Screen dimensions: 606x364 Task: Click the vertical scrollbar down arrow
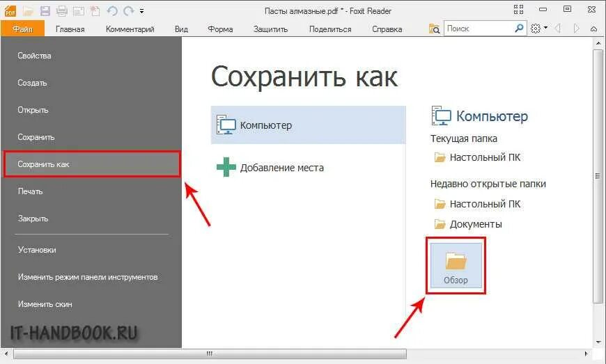(598, 342)
